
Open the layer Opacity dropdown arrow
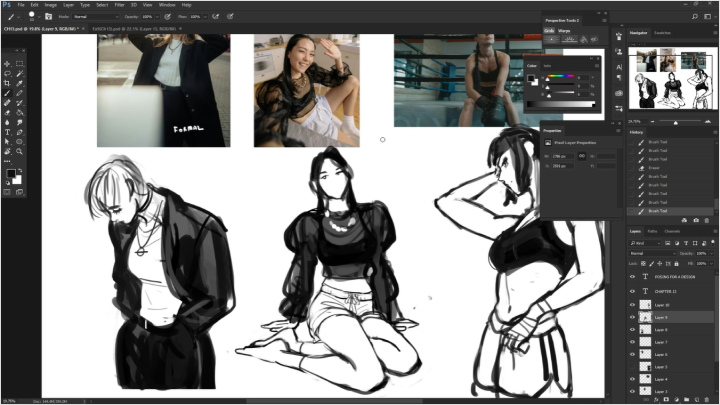tap(712, 253)
